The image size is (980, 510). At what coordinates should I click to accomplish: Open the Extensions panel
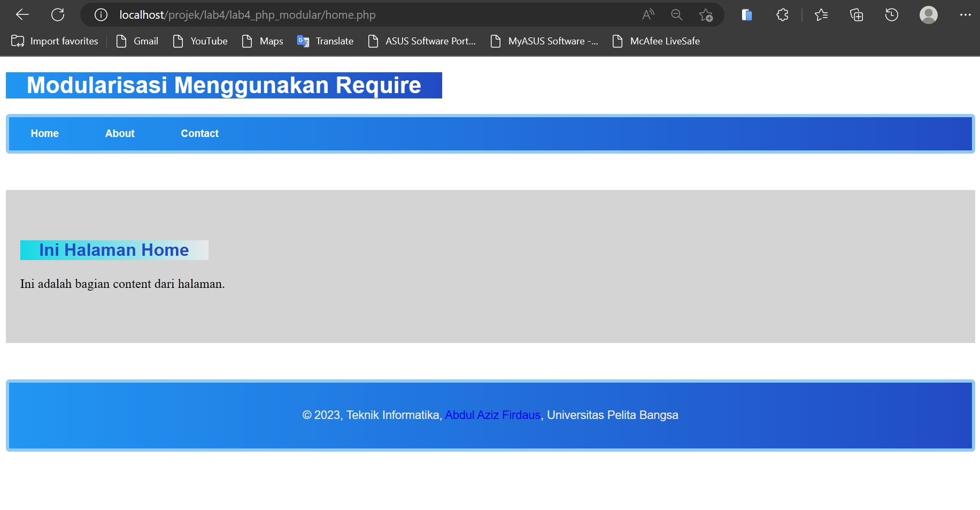(782, 14)
